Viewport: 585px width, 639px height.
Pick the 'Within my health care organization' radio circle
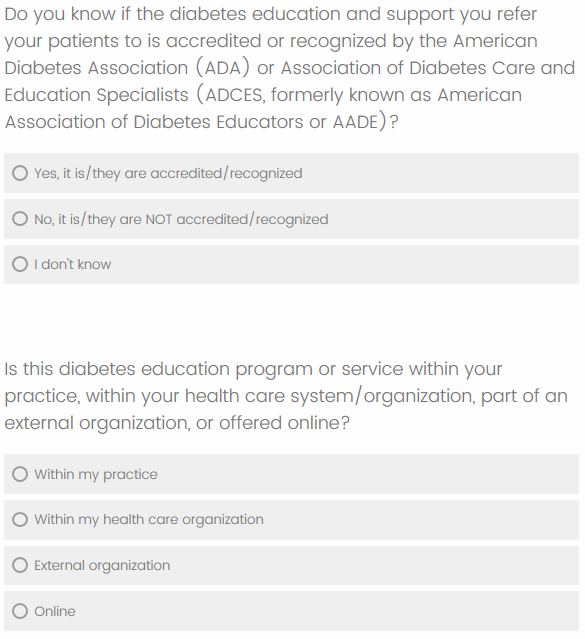[x=20, y=520]
